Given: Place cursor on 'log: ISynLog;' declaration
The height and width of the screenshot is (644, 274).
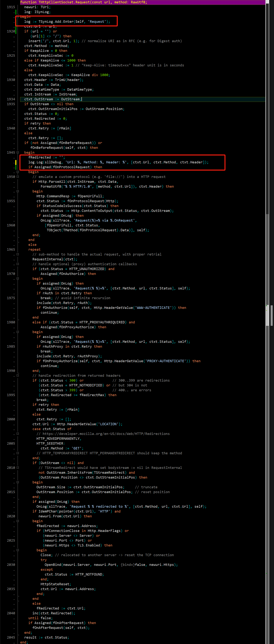Looking at the screenshot, I should pyautogui.click(x=37, y=12).
